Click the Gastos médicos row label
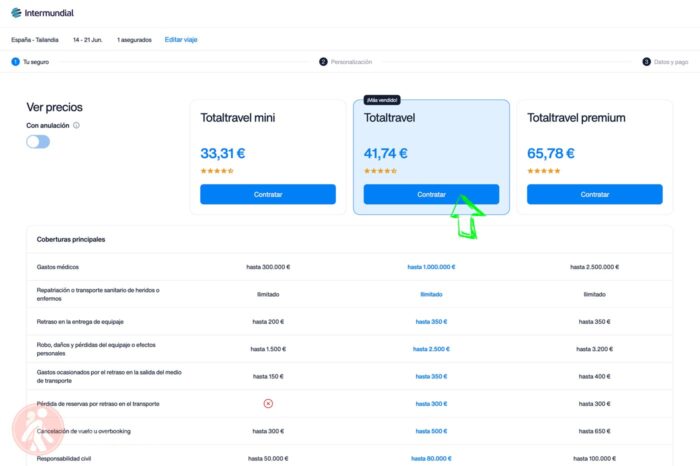Viewport: 700px width, 466px height. click(x=58, y=267)
